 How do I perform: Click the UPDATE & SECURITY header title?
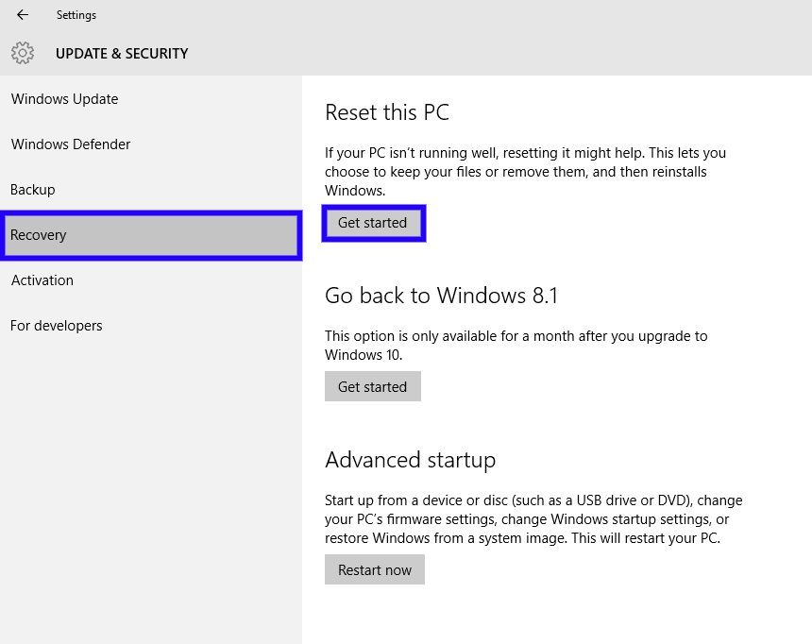click(x=122, y=54)
